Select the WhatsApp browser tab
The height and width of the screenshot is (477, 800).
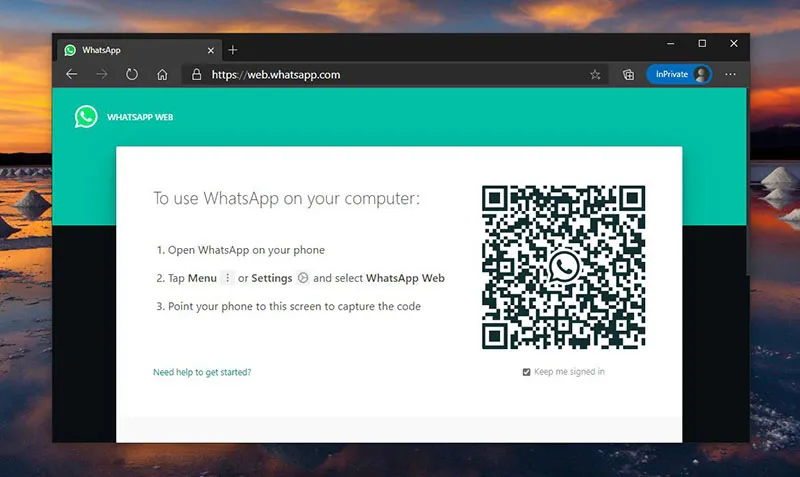(130, 49)
